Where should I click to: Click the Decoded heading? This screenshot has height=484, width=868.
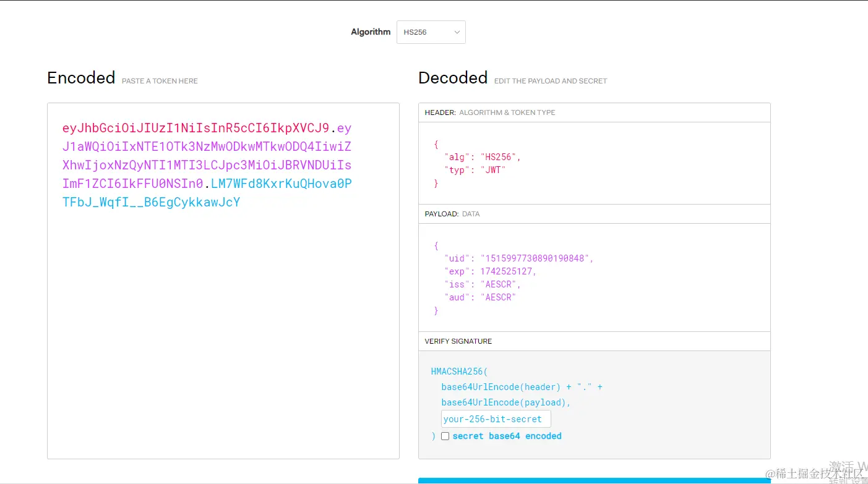point(453,78)
